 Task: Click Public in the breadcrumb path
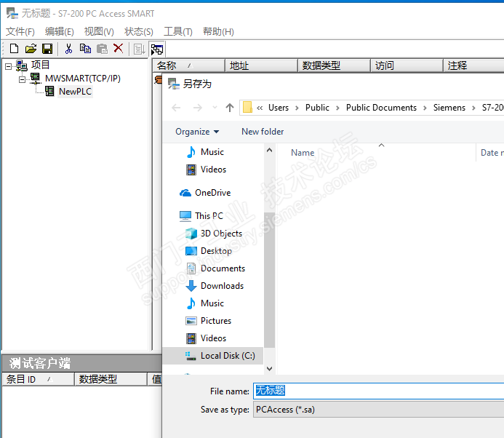click(317, 108)
